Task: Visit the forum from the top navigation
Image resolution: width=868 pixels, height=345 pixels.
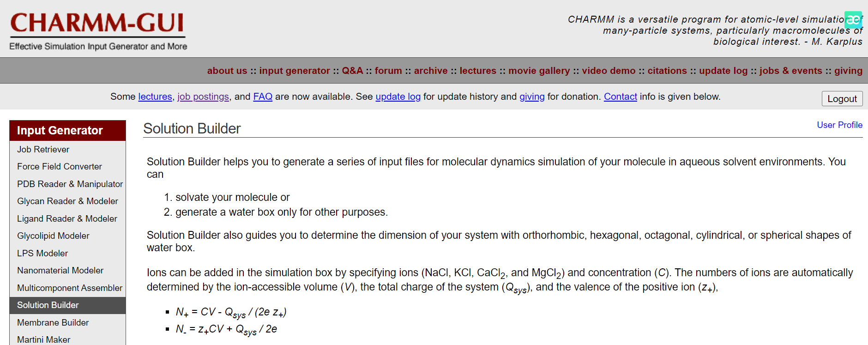Action: click(x=388, y=71)
